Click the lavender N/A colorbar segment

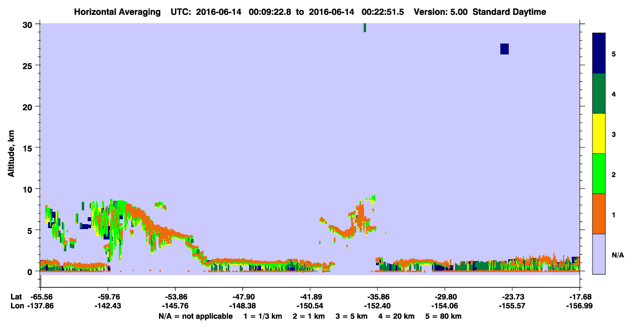[x=599, y=254]
